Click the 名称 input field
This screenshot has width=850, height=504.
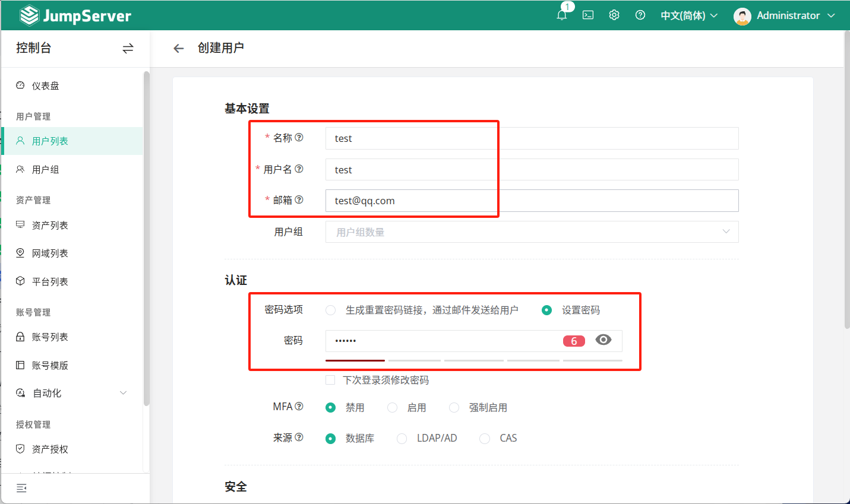[x=532, y=138]
